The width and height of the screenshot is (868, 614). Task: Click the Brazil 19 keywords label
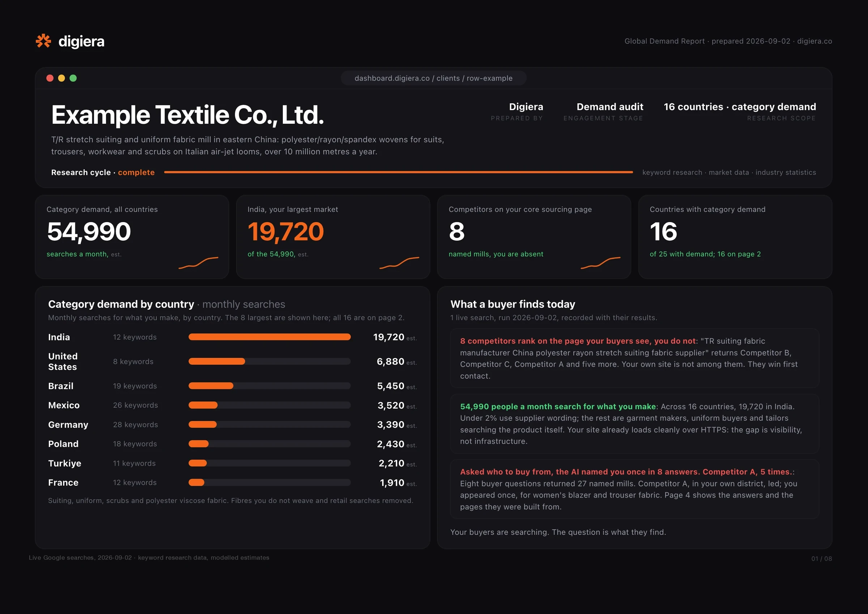(x=135, y=386)
